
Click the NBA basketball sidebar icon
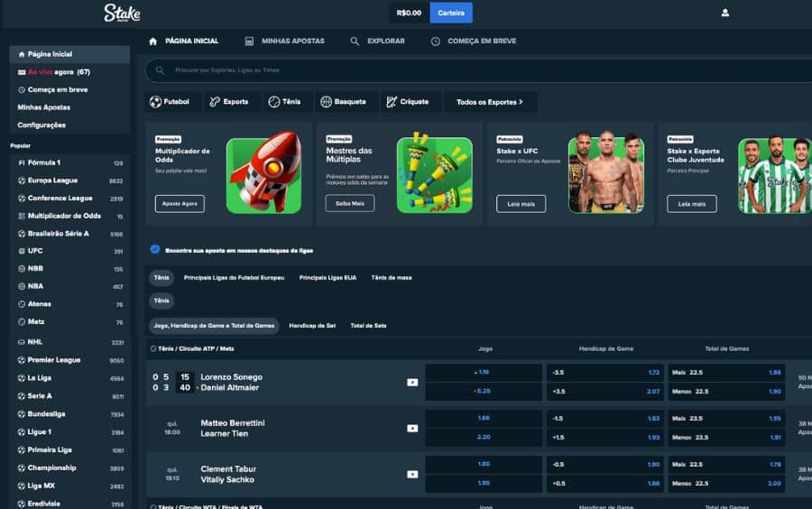(22, 286)
